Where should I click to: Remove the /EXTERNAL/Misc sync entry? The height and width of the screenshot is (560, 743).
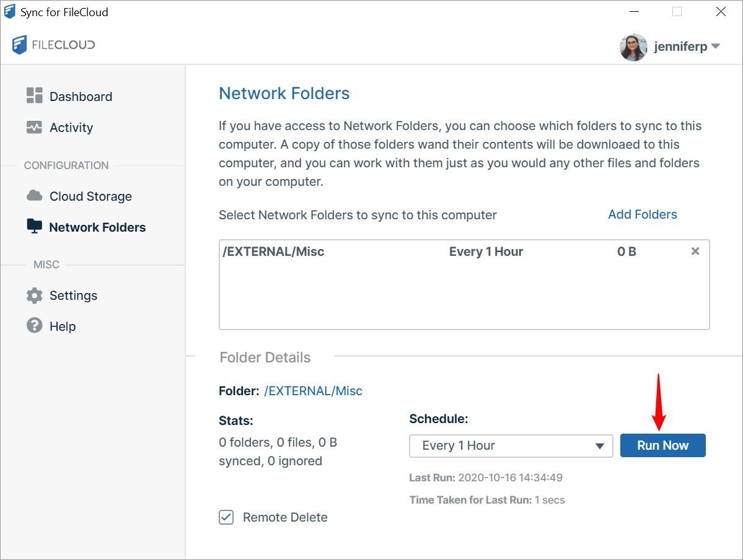tap(695, 252)
